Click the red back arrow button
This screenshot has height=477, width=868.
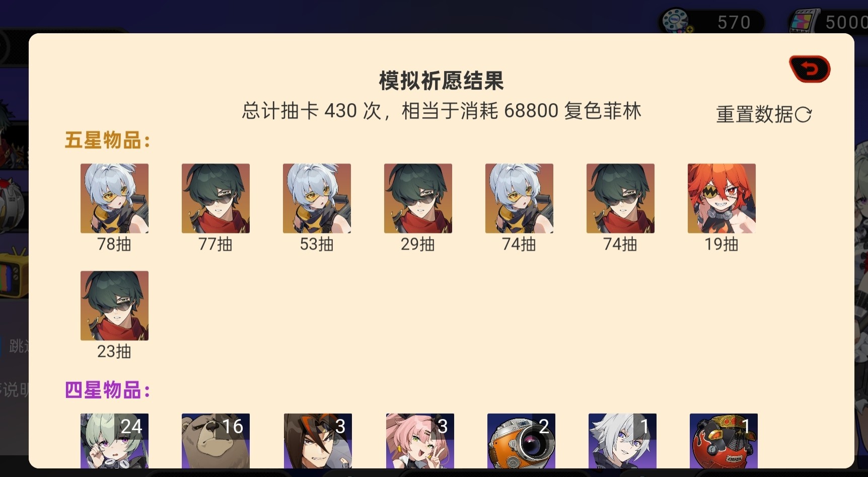pyautogui.click(x=810, y=69)
